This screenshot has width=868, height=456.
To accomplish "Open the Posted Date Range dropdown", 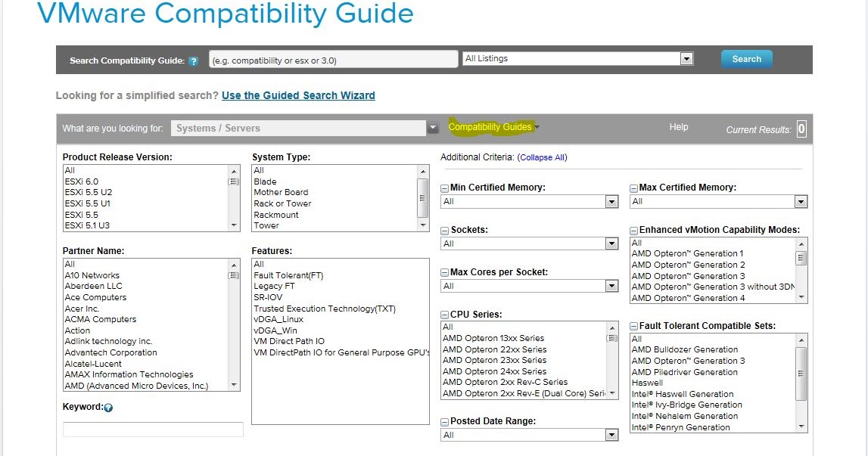I will 610,434.
